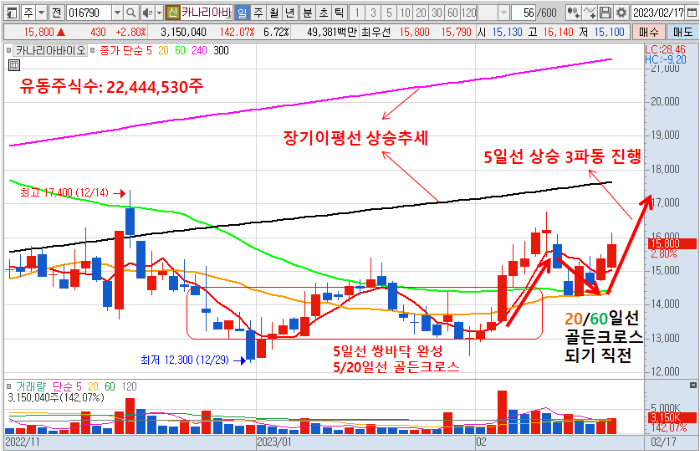Image resolution: width=700 pixels, height=451 pixels.
Task: Switch to the 년 yearly chart period
Action: (x=290, y=13)
